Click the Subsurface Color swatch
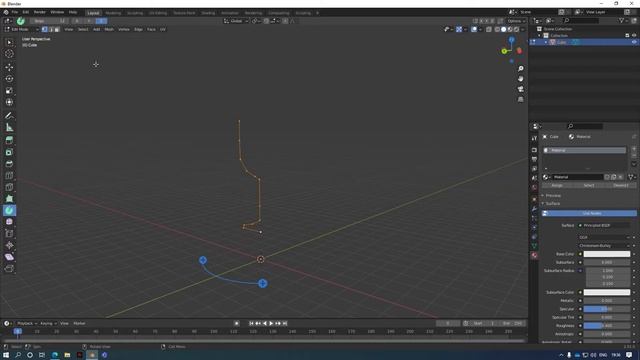Viewport: 640px width, 360px height. [607, 292]
